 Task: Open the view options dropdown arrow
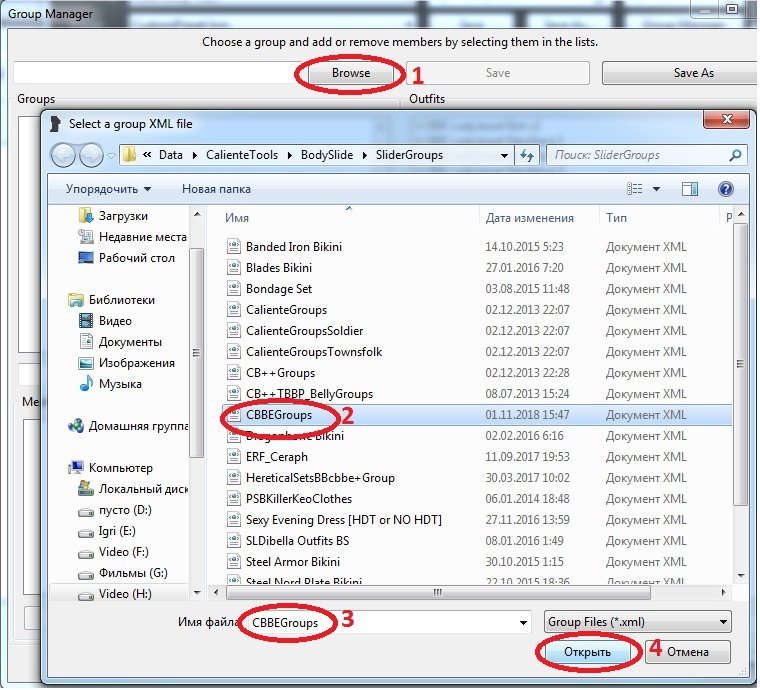pyautogui.click(x=656, y=189)
